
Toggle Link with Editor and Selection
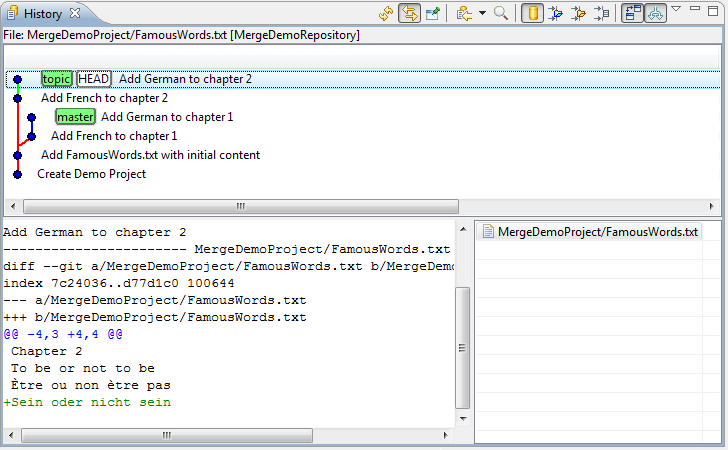coord(410,13)
